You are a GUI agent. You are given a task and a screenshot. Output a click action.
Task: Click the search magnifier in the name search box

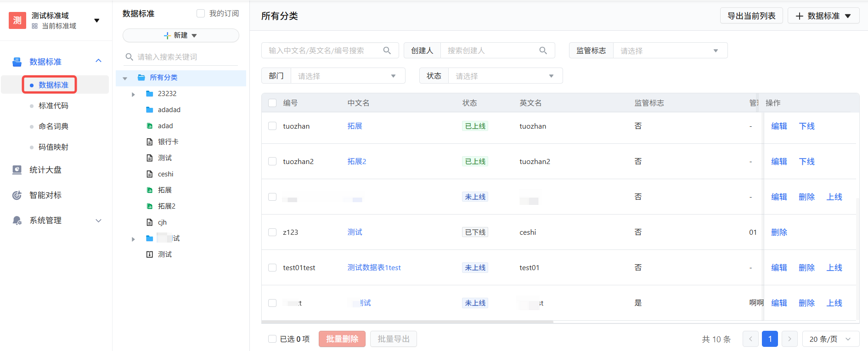click(387, 51)
